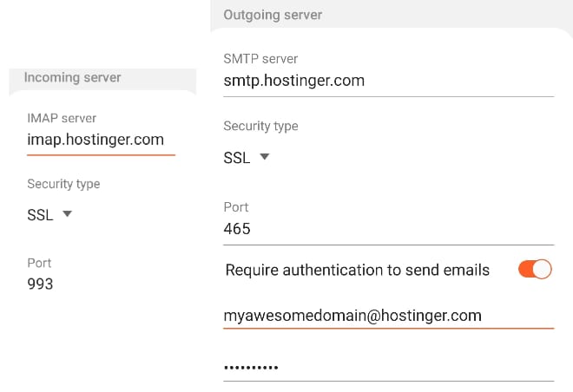Toggle the Require authentication switch
Viewport: 573px width, 392px height.
click(534, 270)
